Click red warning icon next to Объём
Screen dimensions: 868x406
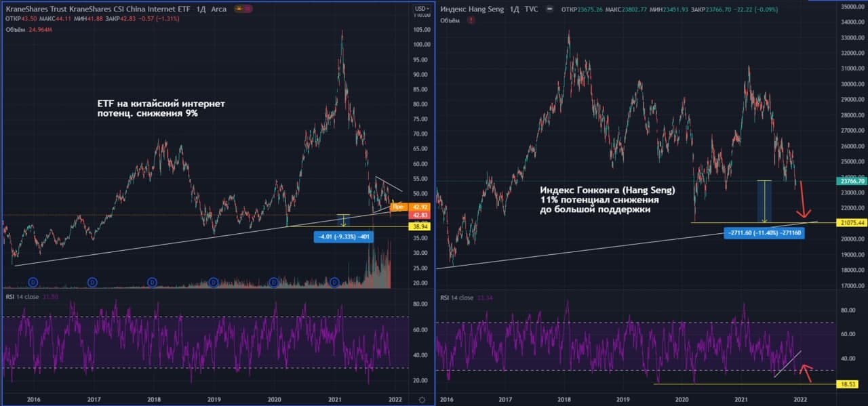(471, 20)
